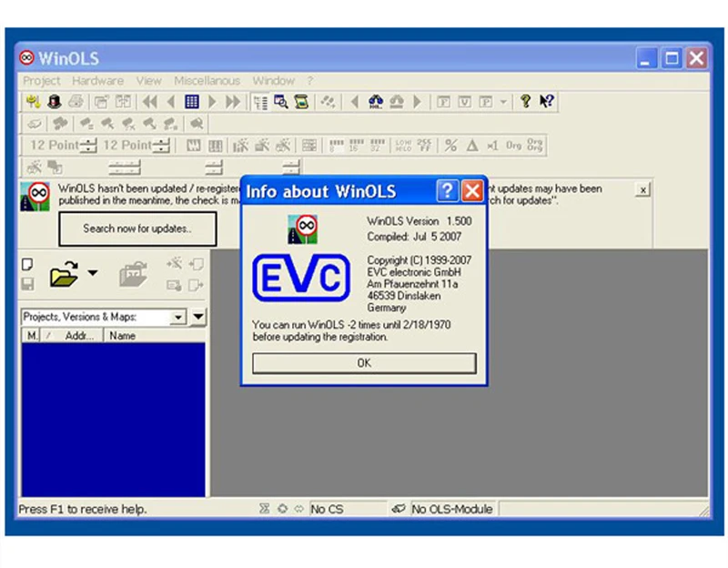
Task: Click the boxed V toolbar icon
Action: click(x=464, y=101)
